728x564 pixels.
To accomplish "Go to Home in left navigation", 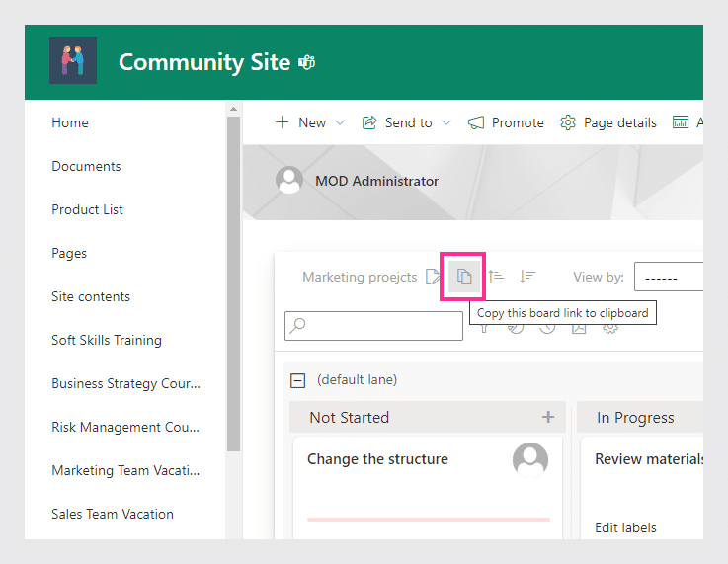I will [70, 122].
